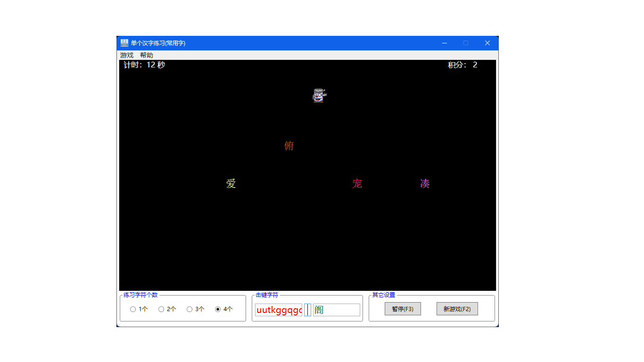Select the 4个 radio button
The height and width of the screenshot is (362, 644).
click(x=224, y=309)
